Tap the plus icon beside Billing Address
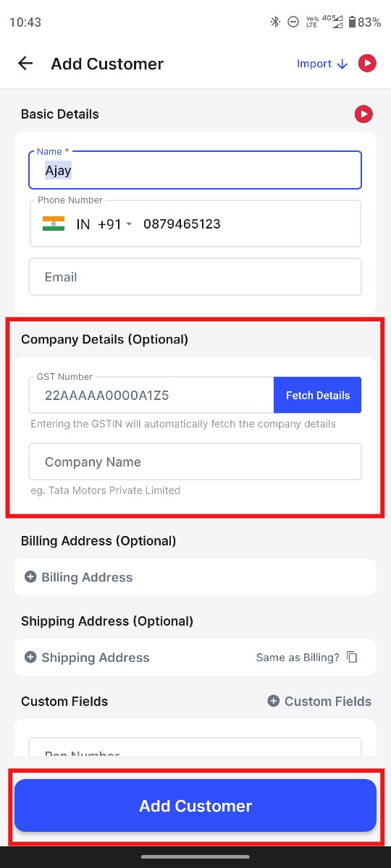This screenshot has height=868, width=391. tap(30, 577)
